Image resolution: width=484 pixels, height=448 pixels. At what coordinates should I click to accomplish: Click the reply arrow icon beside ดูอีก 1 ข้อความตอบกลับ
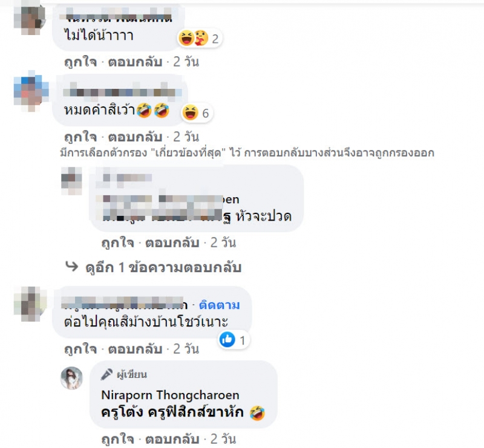[x=71, y=266]
